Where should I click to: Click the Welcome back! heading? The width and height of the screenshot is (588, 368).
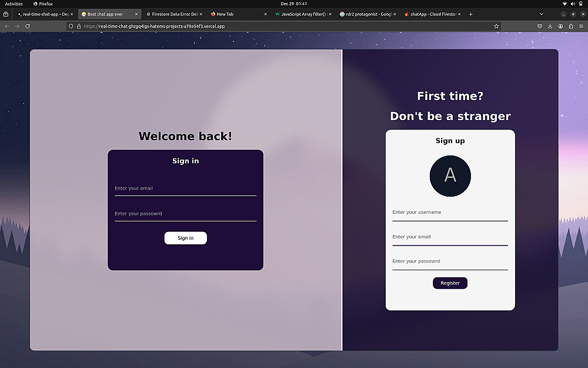[x=185, y=136]
